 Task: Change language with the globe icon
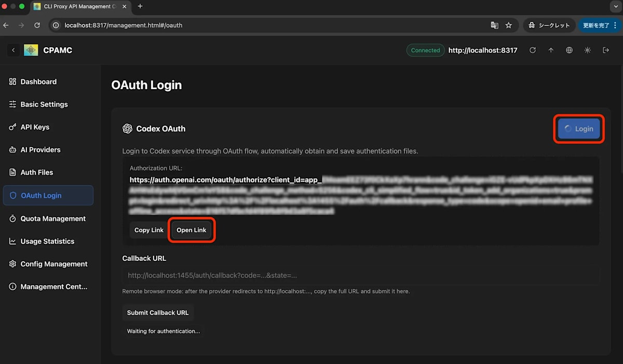pyautogui.click(x=570, y=50)
